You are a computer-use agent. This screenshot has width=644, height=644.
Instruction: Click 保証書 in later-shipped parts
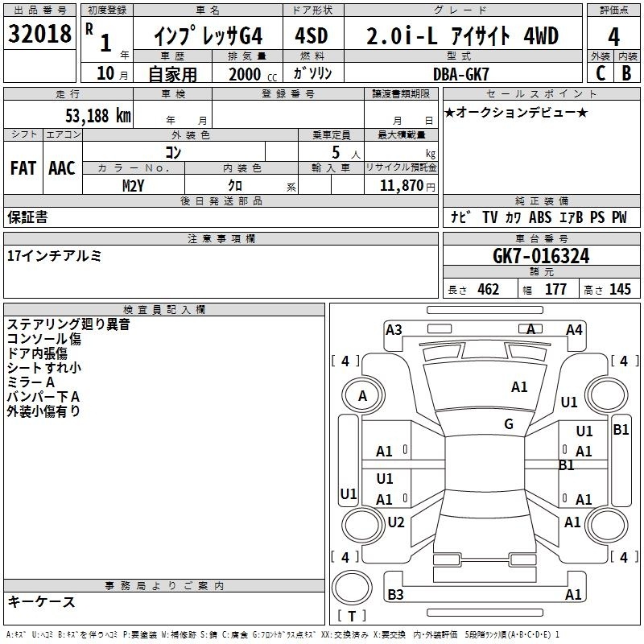pos(27,217)
